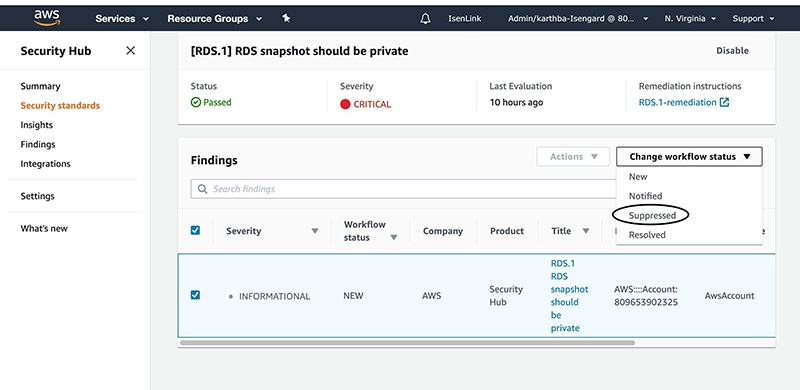Click the Company column header
This screenshot has height=390, width=800.
click(443, 231)
